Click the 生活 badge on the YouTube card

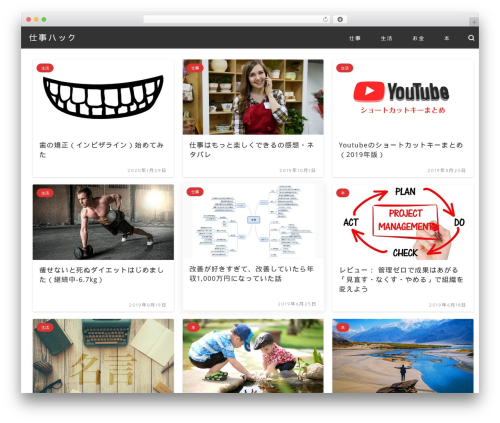click(x=345, y=68)
